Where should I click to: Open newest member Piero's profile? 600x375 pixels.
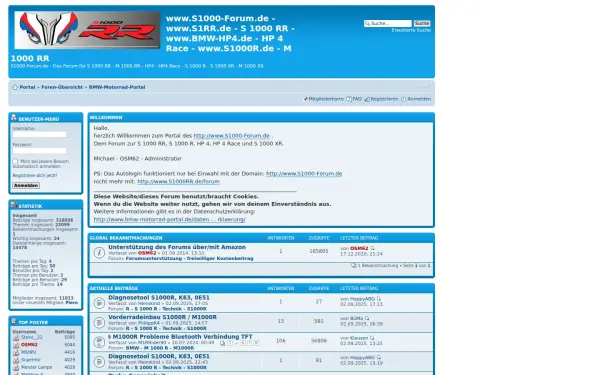pyautogui.click(x=72, y=303)
